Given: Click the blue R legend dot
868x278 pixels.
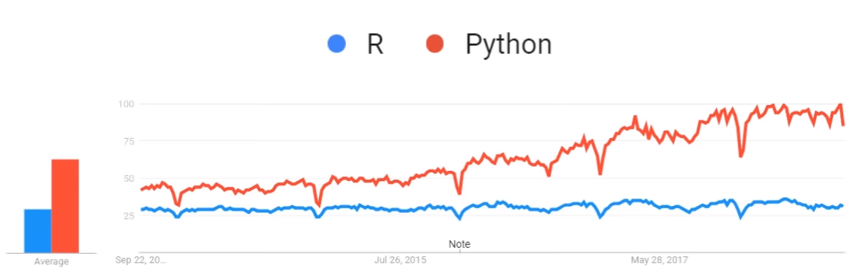Looking at the screenshot, I should pos(336,44).
